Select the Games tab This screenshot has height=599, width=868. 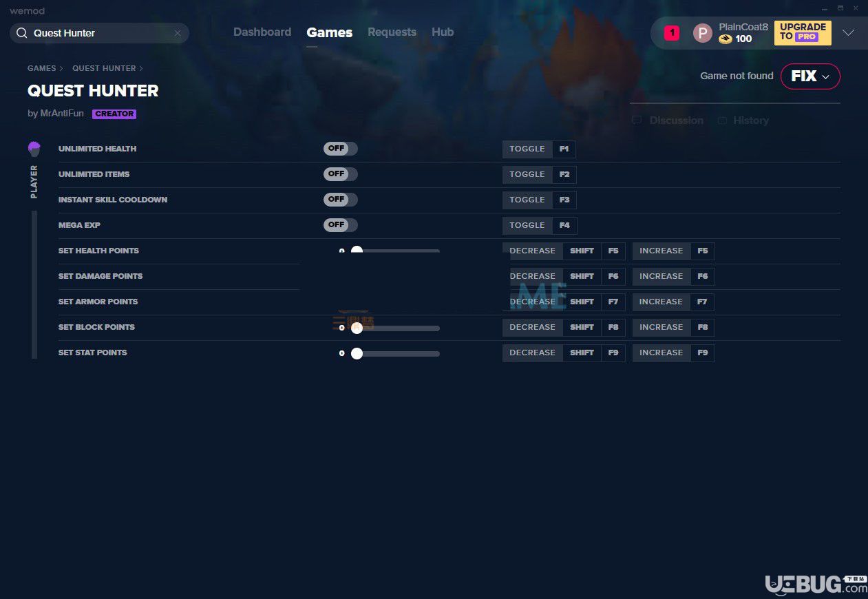tap(330, 32)
